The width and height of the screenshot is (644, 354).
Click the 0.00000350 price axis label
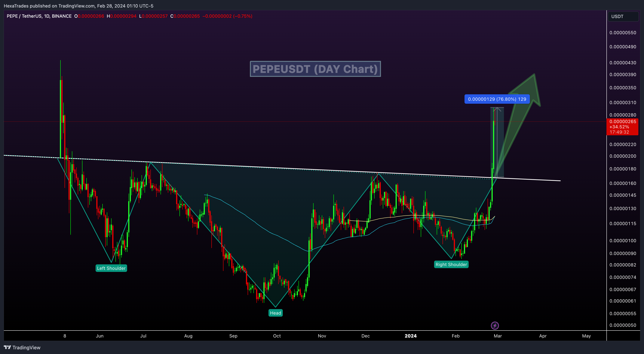[x=623, y=88]
